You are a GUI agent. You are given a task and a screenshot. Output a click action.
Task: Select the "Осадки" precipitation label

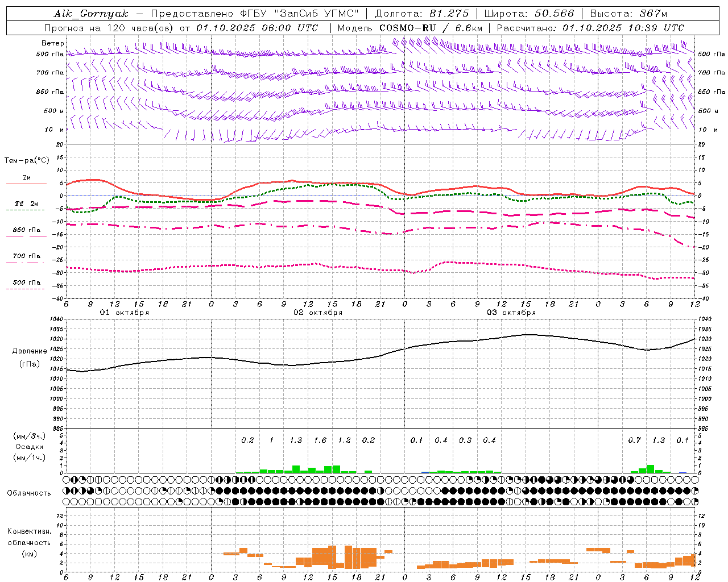(29, 447)
